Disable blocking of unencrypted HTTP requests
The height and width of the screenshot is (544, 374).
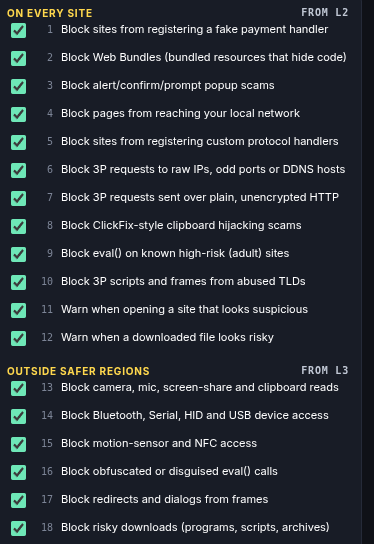(18, 198)
